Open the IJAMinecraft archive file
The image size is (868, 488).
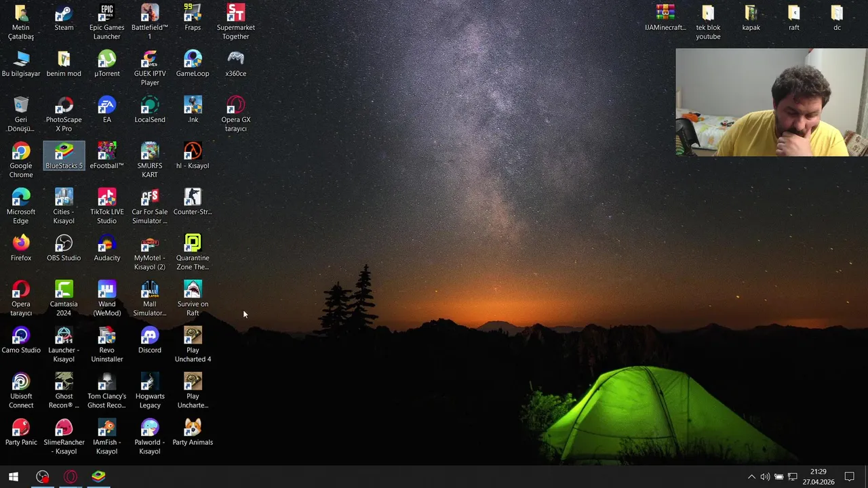[665, 18]
